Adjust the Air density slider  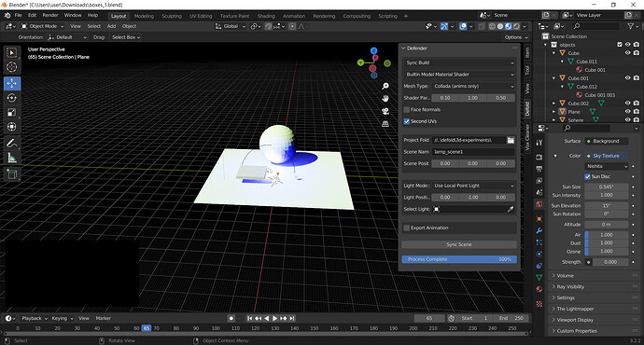(x=607, y=235)
